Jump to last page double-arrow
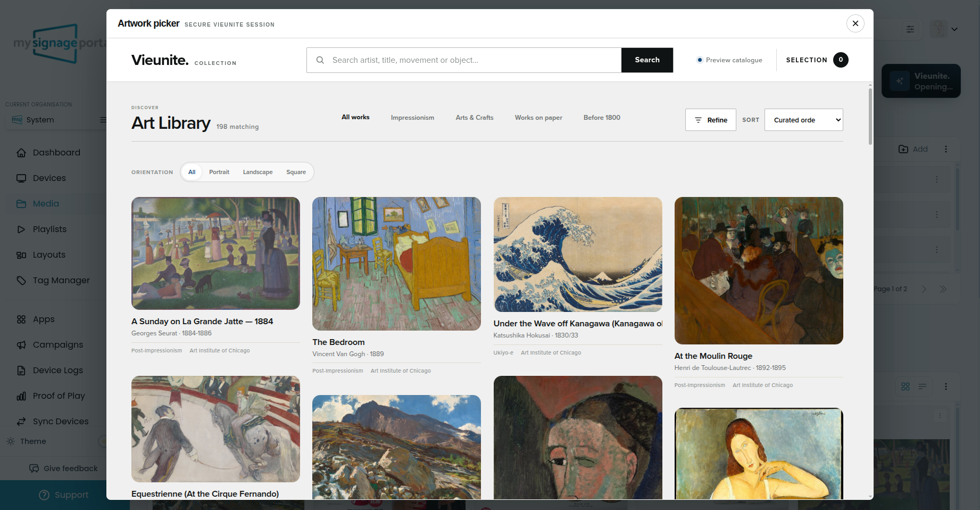Image resolution: width=980 pixels, height=510 pixels. 943,289
